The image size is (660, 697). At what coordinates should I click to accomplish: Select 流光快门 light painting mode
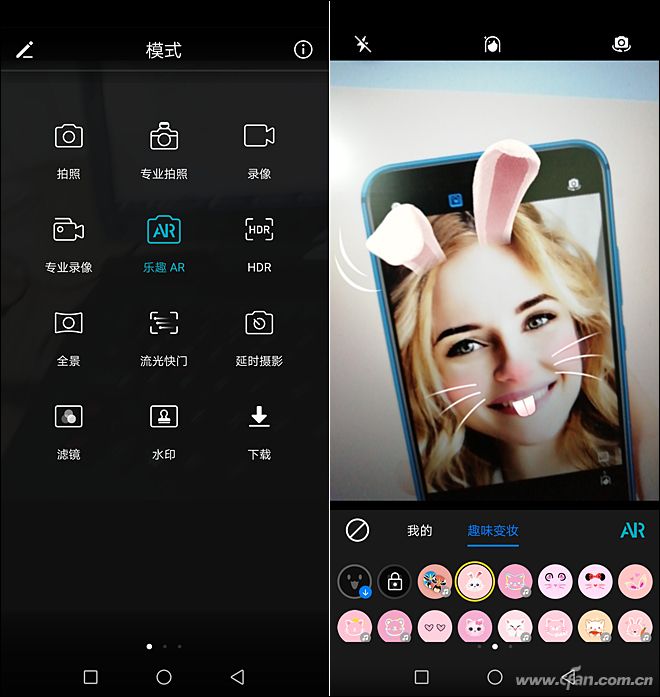[164, 323]
